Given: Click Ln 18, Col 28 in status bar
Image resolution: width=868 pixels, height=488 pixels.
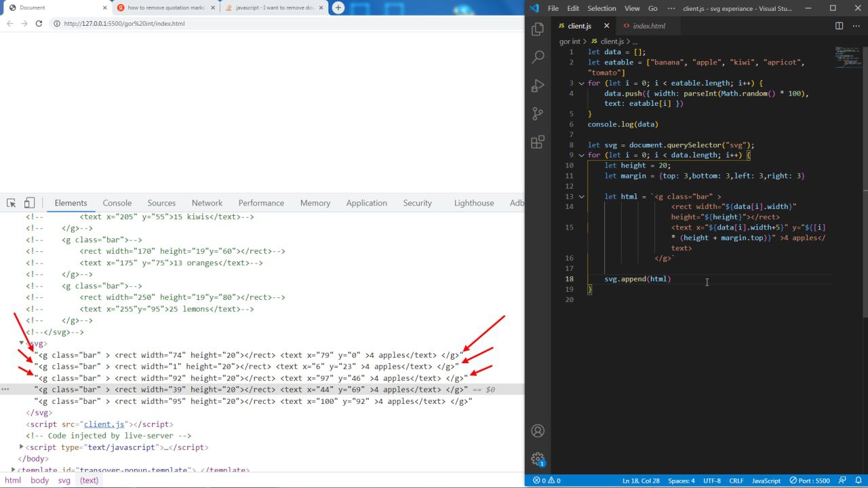Looking at the screenshot, I should (641, 481).
